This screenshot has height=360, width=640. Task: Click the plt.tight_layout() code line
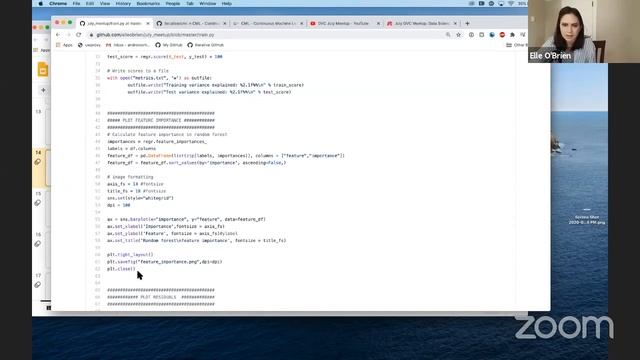pos(130,255)
